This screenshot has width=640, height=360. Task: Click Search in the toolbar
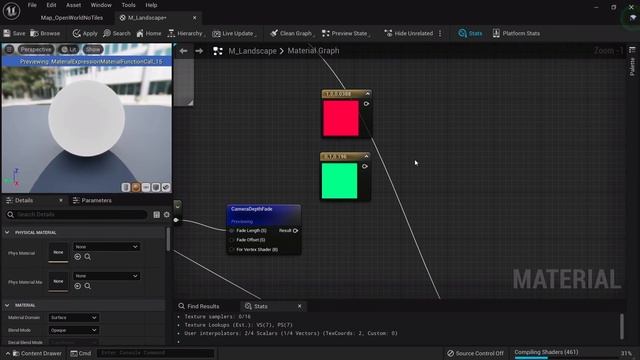pos(117,33)
